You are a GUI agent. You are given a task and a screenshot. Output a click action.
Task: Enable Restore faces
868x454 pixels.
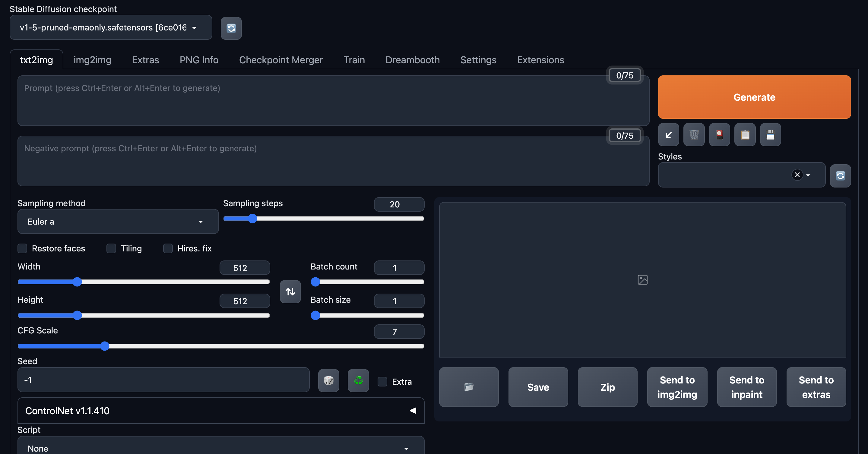(x=22, y=249)
